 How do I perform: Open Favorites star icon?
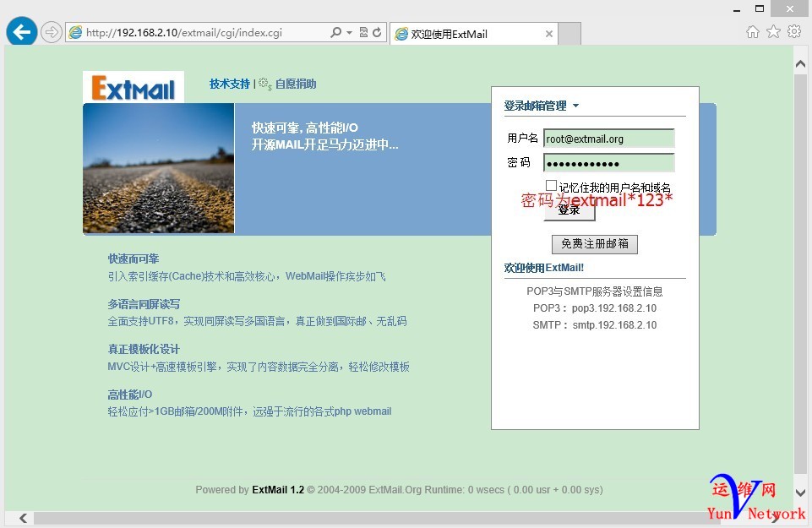click(x=773, y=32)
